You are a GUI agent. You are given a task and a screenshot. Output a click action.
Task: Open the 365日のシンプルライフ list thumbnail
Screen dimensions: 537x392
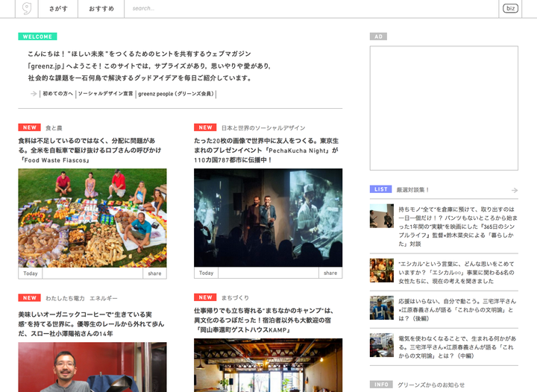(x=382, y=216)
